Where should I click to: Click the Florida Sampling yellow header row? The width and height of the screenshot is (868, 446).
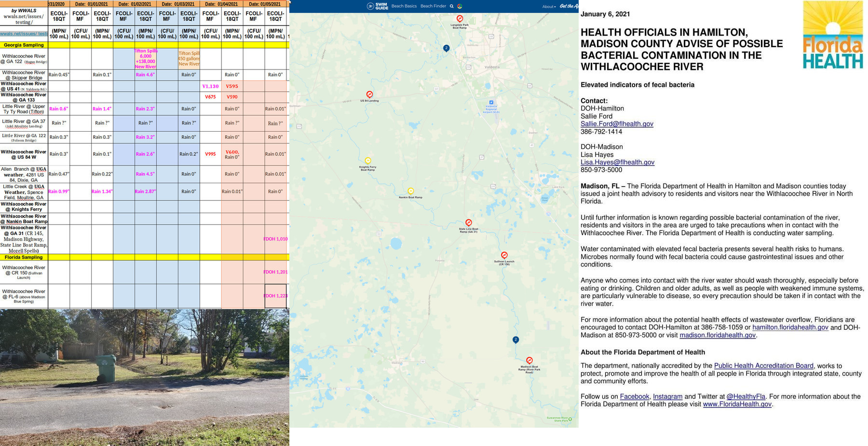click(144, 257)
